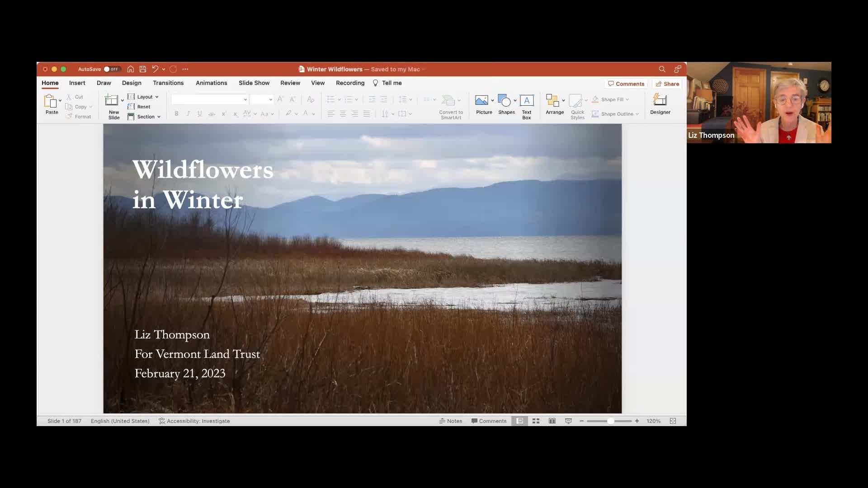Insert a Picture from ribbon
868x488 pixels.
tap(481, 100)
